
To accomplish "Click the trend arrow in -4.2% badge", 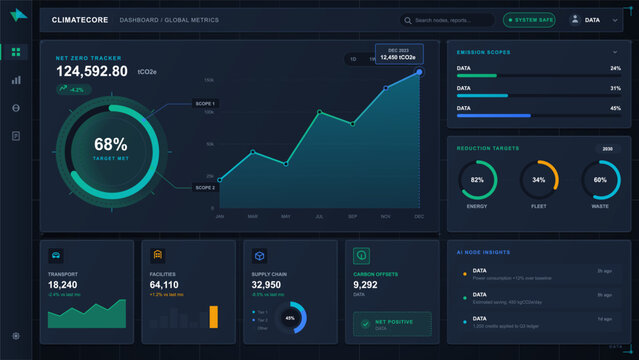I will click(63, 88).
